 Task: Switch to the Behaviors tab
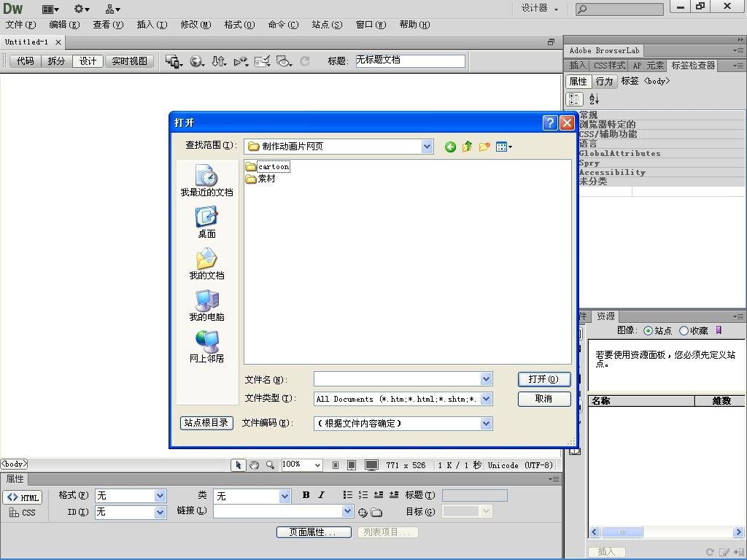click(604, 82)
